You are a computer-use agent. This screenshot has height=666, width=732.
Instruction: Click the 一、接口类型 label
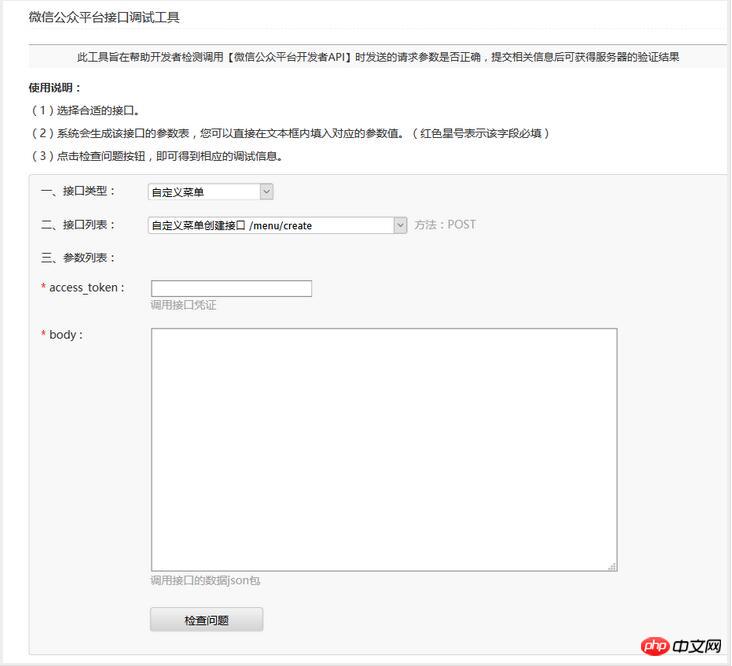(x=78, y=191)
